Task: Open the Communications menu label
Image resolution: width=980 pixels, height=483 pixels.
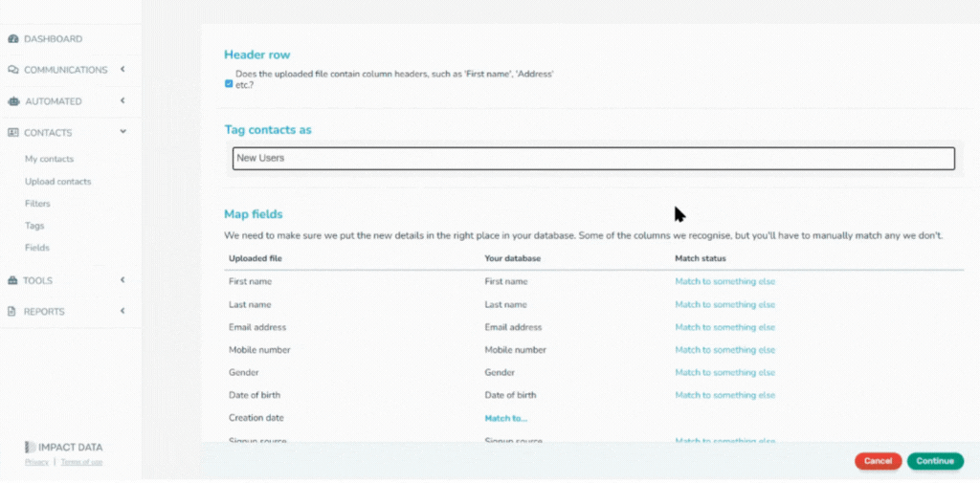Action: pos(66,70)
